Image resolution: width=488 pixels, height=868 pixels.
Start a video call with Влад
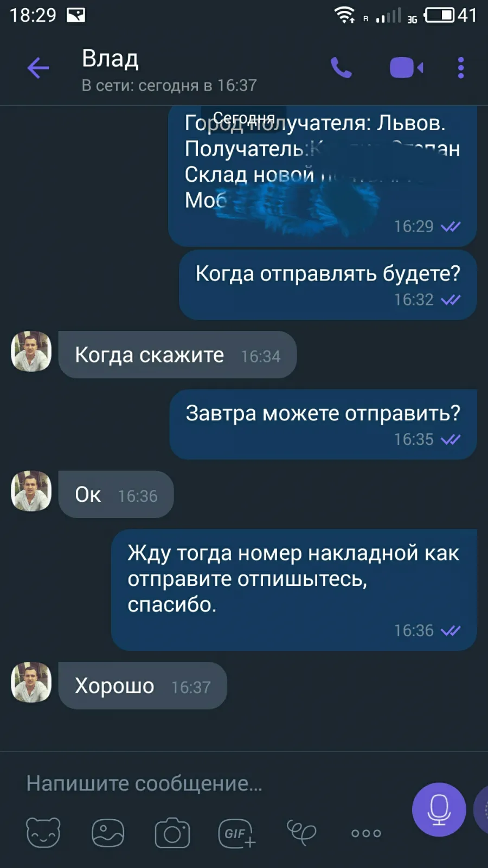[406, 68]
